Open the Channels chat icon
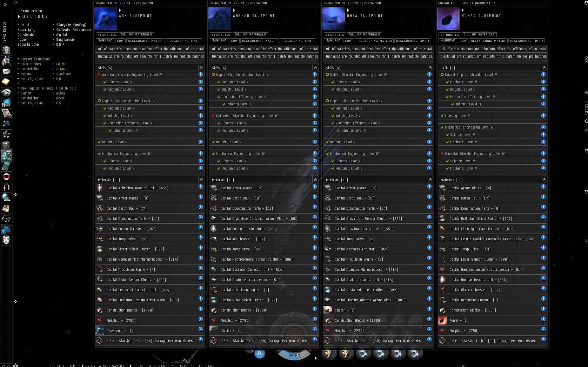Image resolution: width=588 pixels, height=367 pixels. pos(6,187)
